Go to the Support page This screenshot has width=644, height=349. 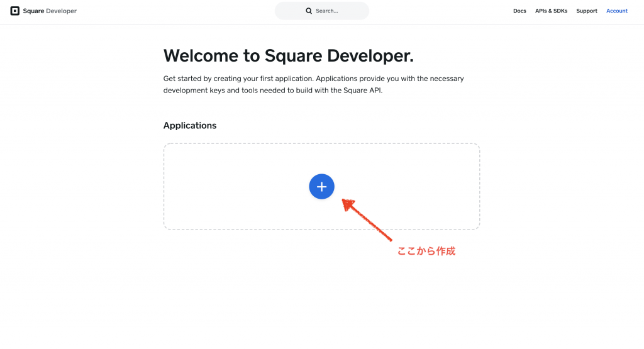[x=587, y=11]
